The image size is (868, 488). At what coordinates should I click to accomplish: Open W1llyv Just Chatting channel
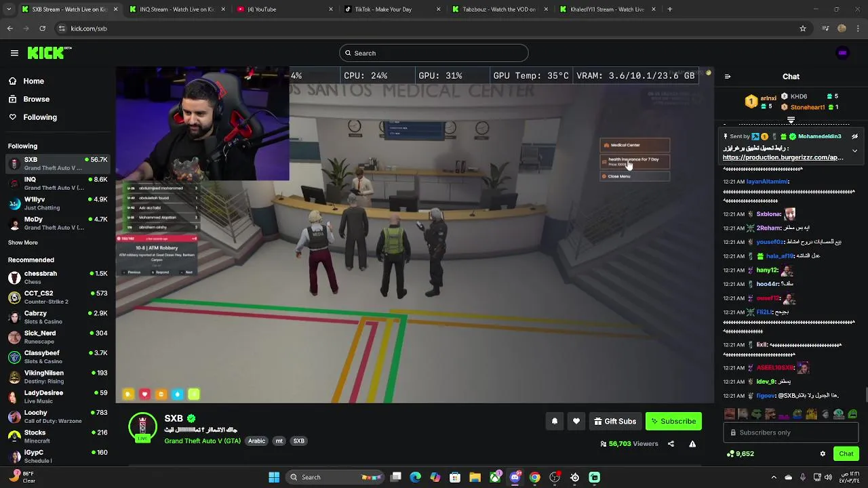click(x=58, y=203)
